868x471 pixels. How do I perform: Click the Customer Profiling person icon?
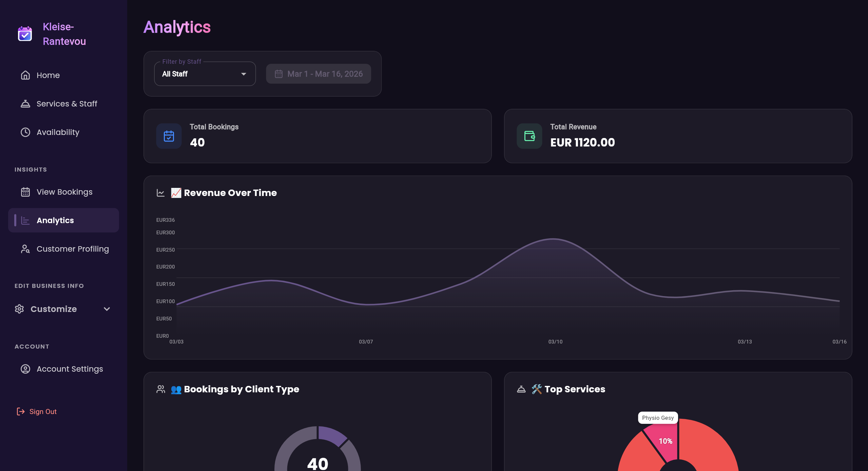25,249
